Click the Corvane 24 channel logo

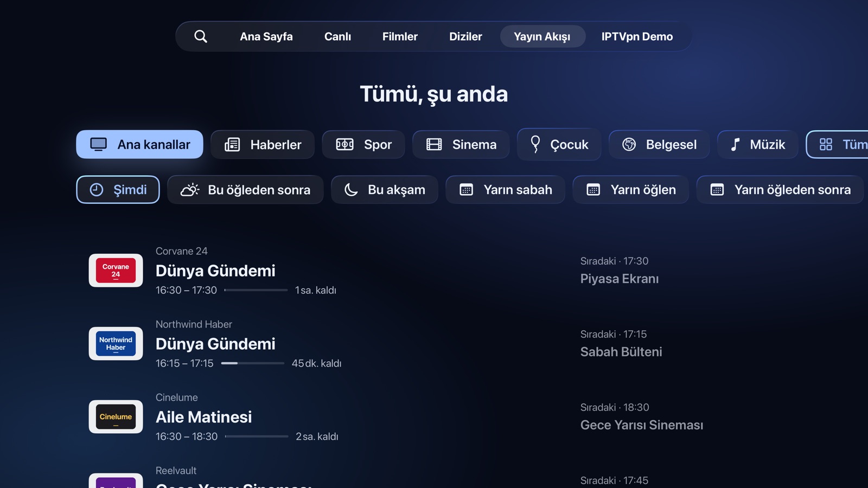coord(116,271)
